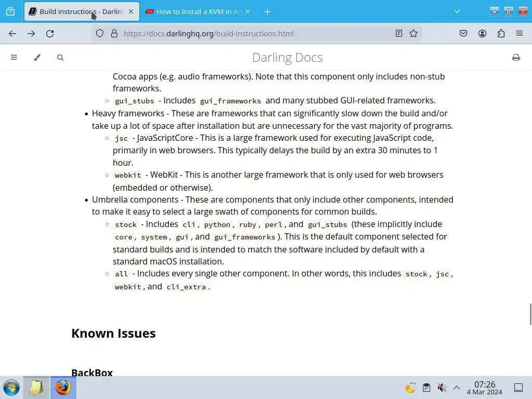Switch to Build instructions - Darling tab

point(82,11)
